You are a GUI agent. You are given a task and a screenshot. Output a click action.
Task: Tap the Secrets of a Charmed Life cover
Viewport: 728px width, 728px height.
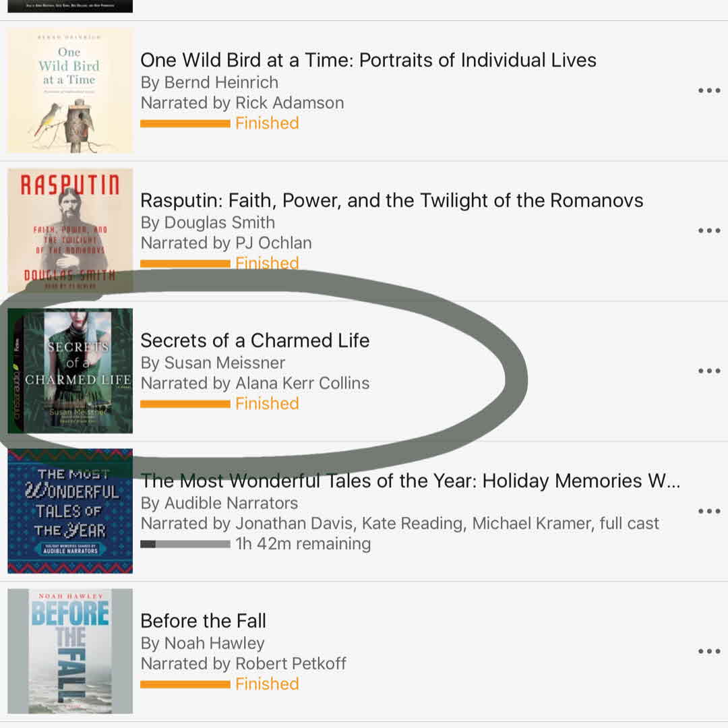70,371
